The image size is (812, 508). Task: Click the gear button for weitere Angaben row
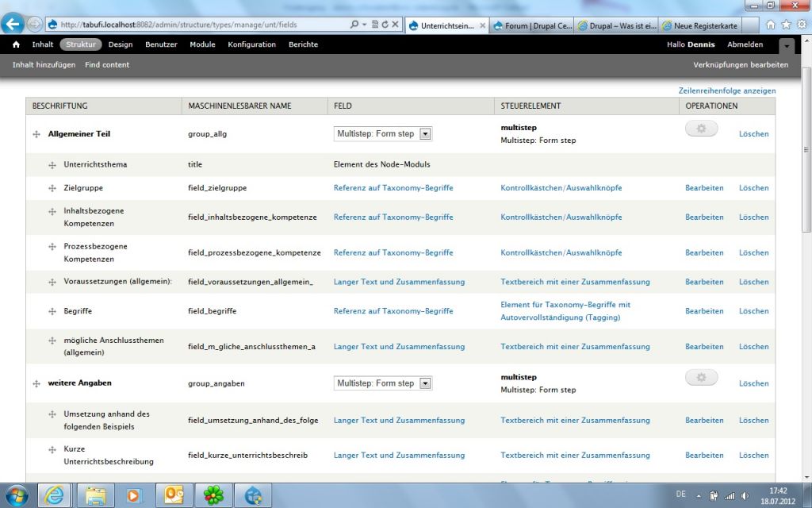pos(701,378)
